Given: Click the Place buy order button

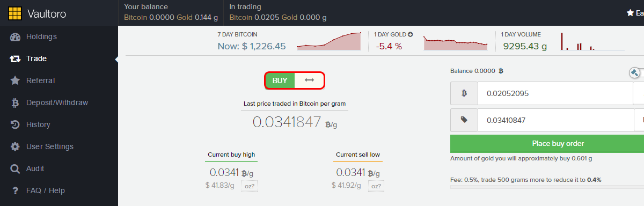Looking at the screenshot, I should click(547, 143).
